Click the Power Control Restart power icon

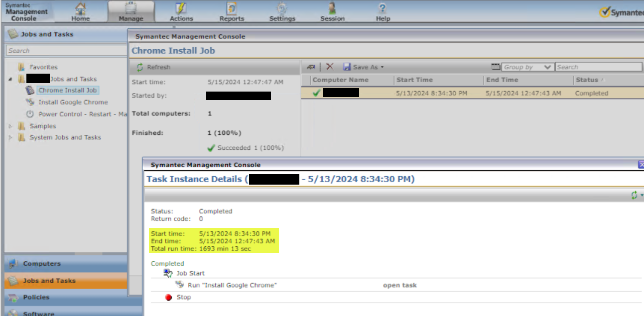pos(30,114)
